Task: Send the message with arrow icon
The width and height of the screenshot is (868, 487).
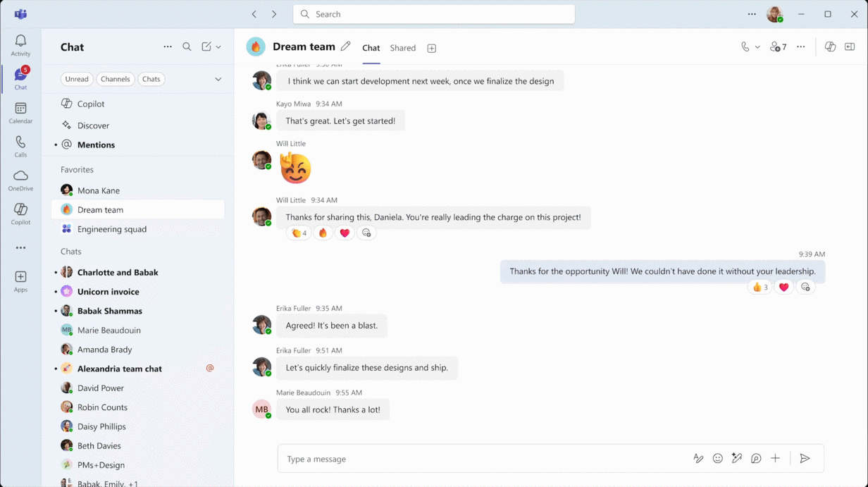Action: coord(805,459)
